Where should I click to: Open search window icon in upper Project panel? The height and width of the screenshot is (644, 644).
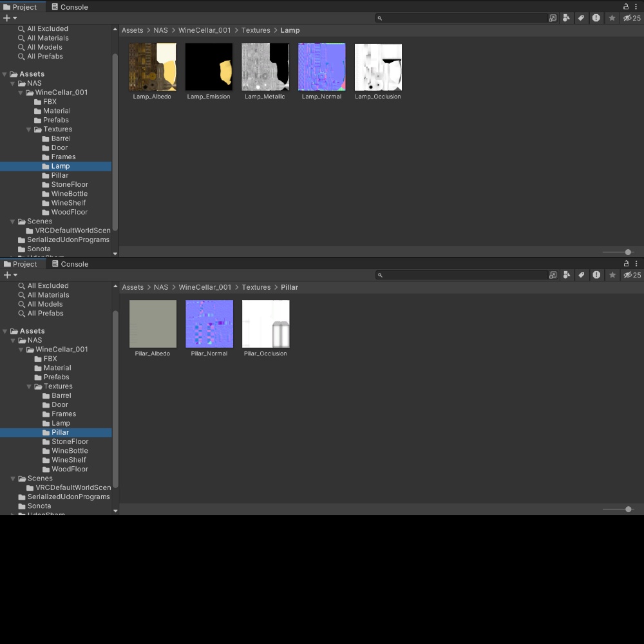[x=553, y=18]
